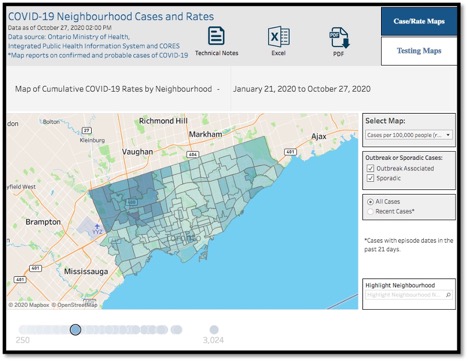Click the Technical Notes label
Image resolution: width=468 pixels, height=362 pixels.
[x=217, y=53]
